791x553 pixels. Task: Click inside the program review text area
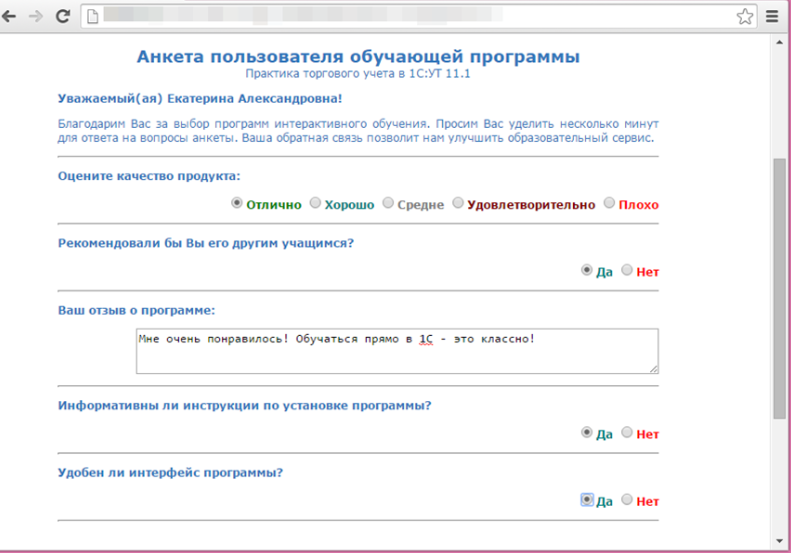397,351
